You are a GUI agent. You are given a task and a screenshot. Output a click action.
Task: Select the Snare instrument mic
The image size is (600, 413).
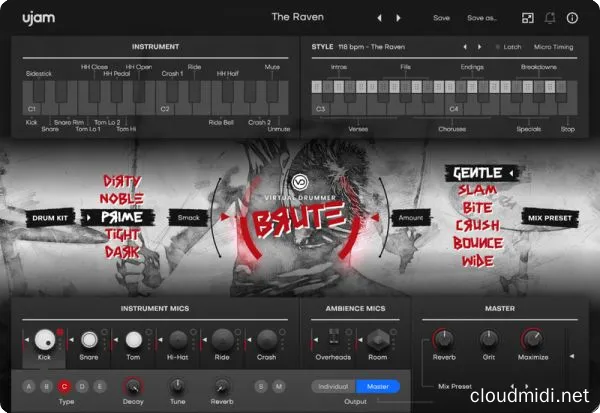click(x=89, y=340)
